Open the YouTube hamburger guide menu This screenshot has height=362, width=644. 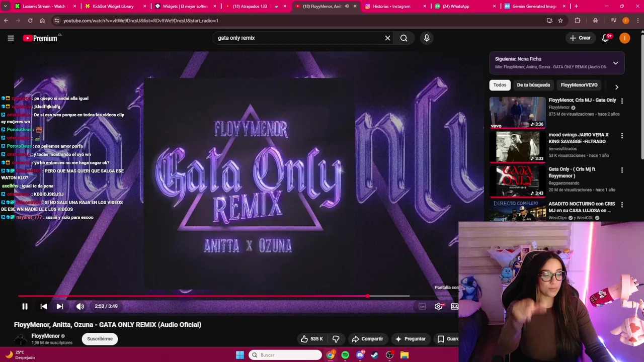[x=11, y=38]
